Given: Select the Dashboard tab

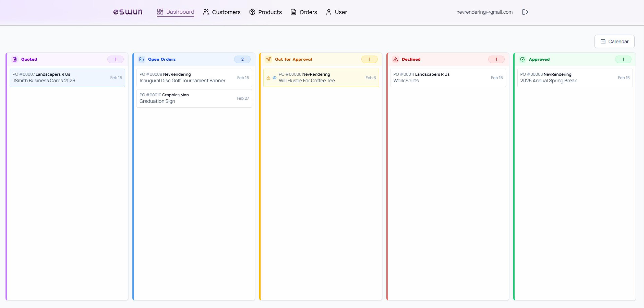Looking at the screenshot, I should (x=175, y=12).
